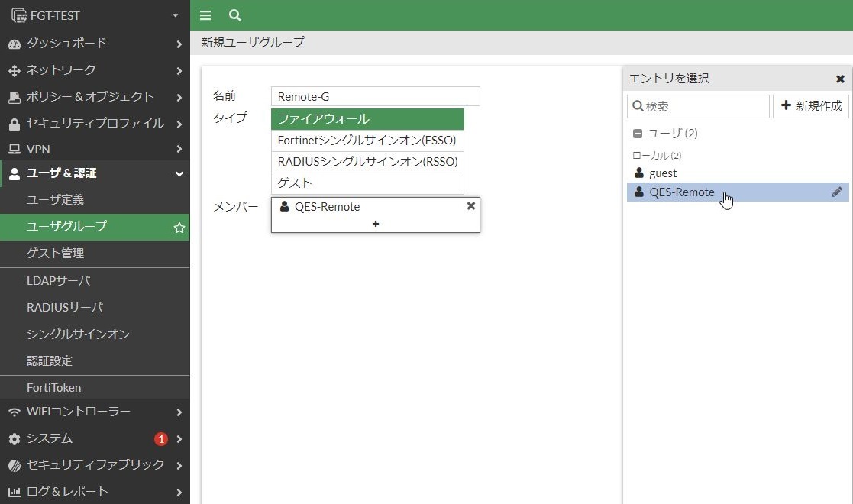The height and width of the screenshot is (504, 853).
Task: Expand the ログ＆レポート chevron
Action: 179,492
